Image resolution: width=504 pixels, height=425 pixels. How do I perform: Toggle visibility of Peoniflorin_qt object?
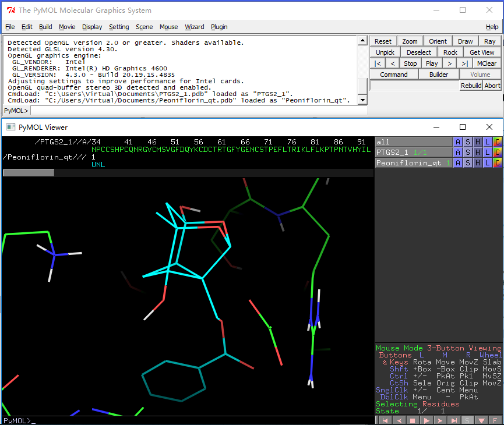click(414, 163)
